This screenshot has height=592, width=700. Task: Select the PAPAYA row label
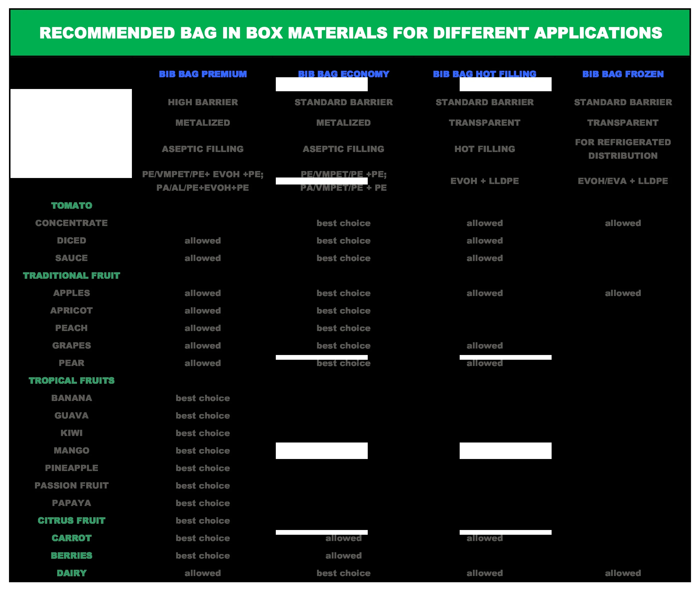coord(71,503)
